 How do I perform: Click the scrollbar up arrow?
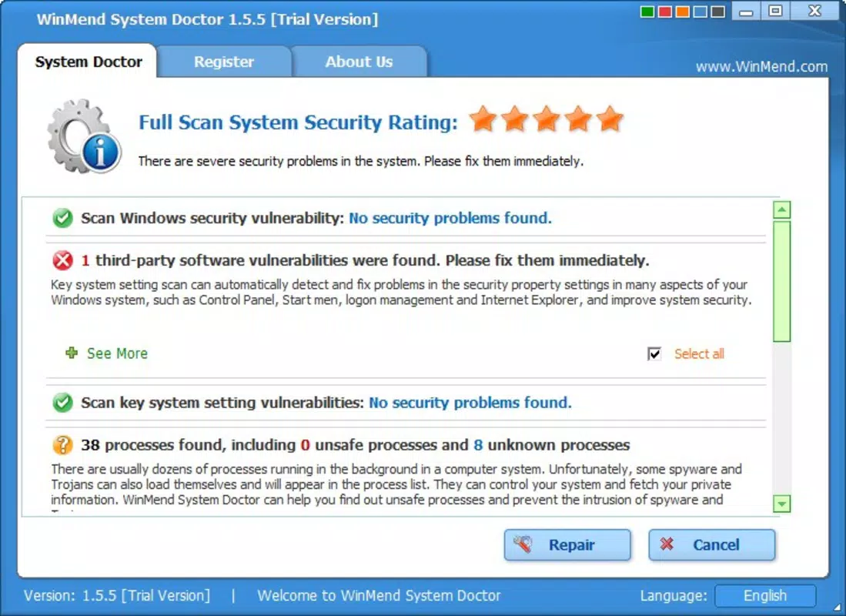781,209
